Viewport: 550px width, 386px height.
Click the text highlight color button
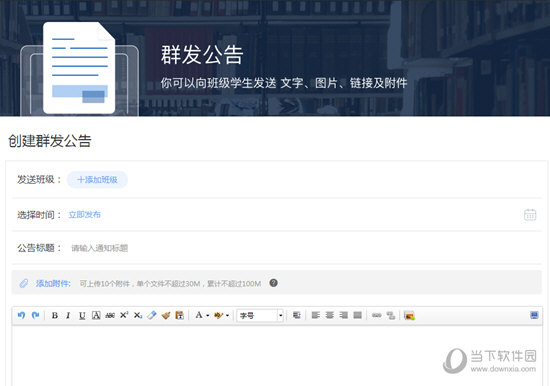[219, 315]
